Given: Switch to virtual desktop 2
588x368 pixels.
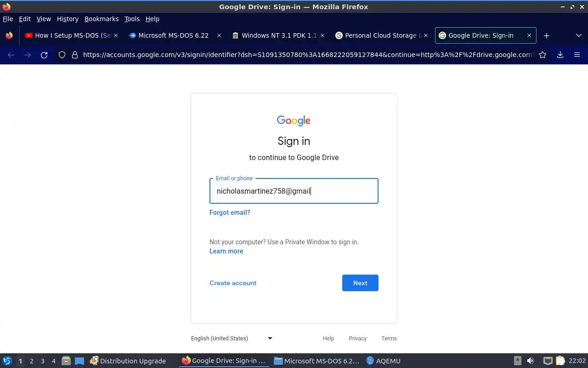Looking at the screenshot, I should click(31, 361).
